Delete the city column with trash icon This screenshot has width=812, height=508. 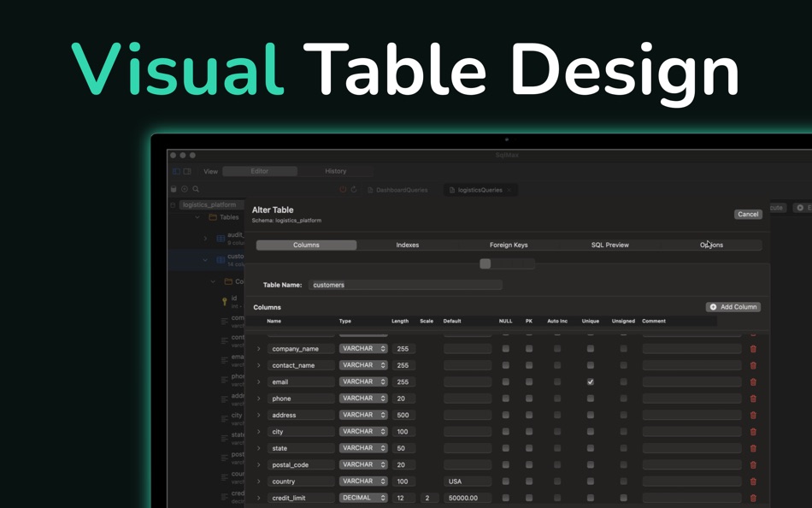[x=753, y=432]
